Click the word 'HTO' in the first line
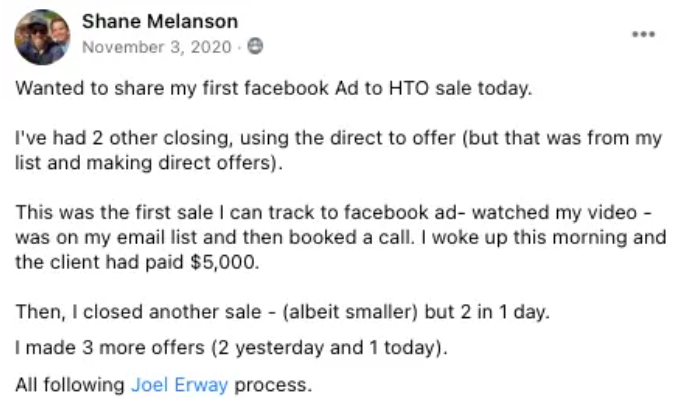The image size is (692, 416). click(x=409, y=88)
